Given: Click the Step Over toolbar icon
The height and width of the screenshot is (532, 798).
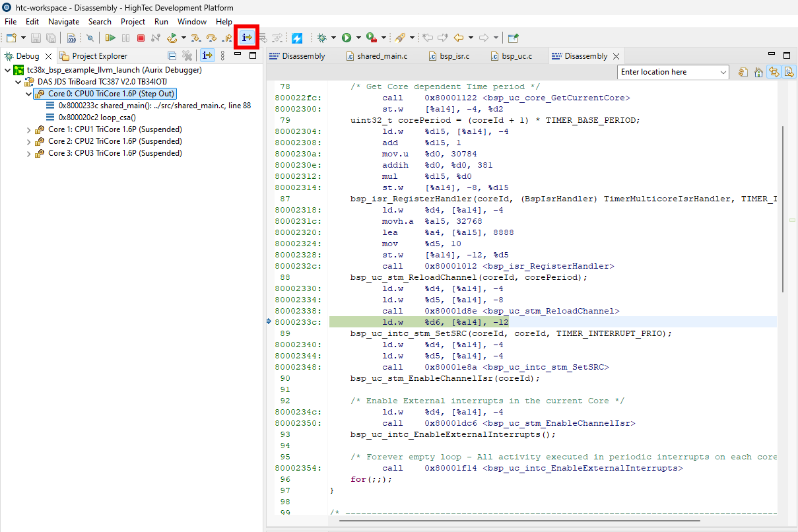Looking at the screenshot, I should click(211, 38).
